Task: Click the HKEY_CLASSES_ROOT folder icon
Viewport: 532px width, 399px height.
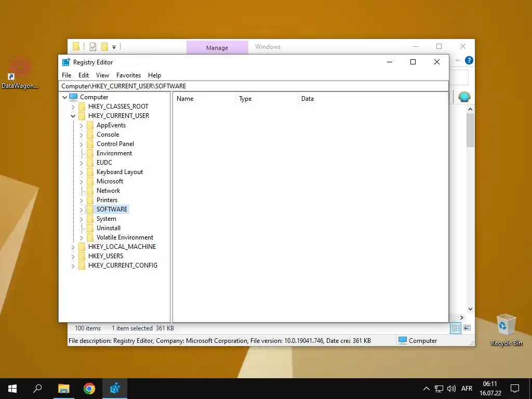Action: click(82, 107)
